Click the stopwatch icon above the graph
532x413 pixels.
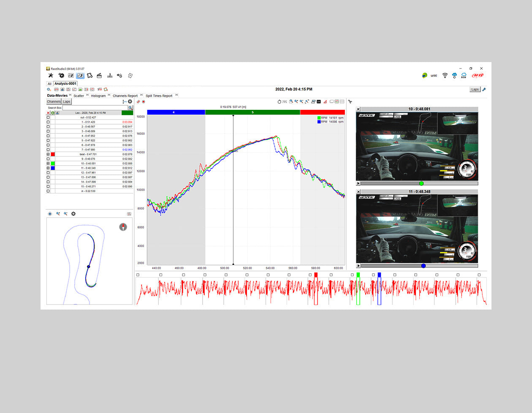coord(280,102)
